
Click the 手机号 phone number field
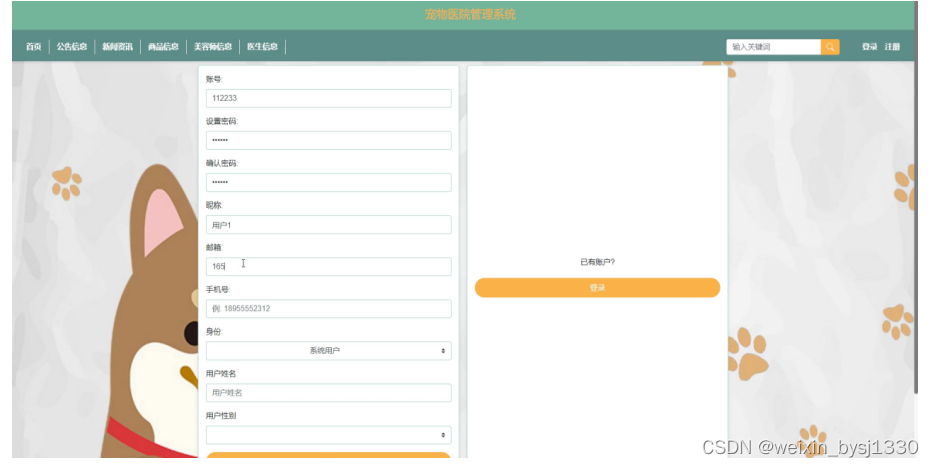[x=329, y=309]
